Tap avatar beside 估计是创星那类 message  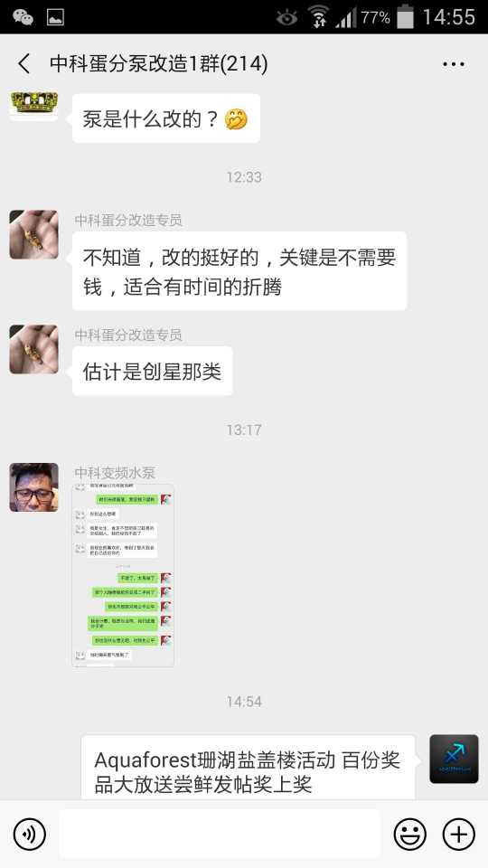tap(33, 349)
